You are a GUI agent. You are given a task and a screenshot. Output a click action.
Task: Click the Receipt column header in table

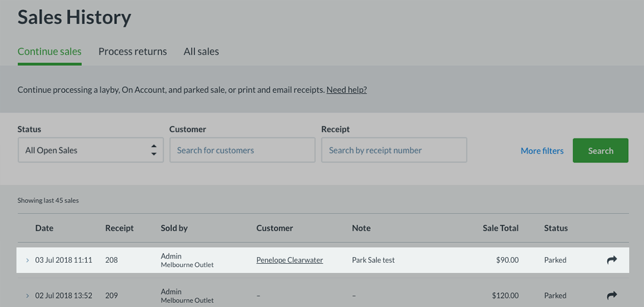point(119,228)
